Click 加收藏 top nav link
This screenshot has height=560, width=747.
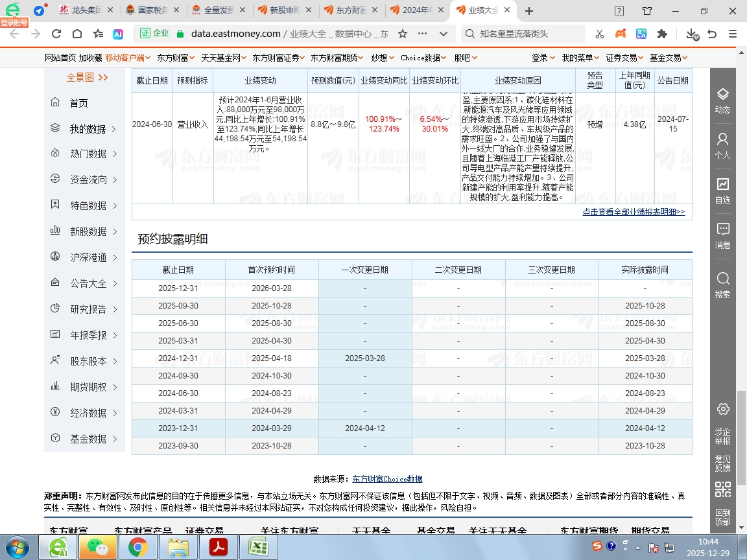(x=91, y=58)
